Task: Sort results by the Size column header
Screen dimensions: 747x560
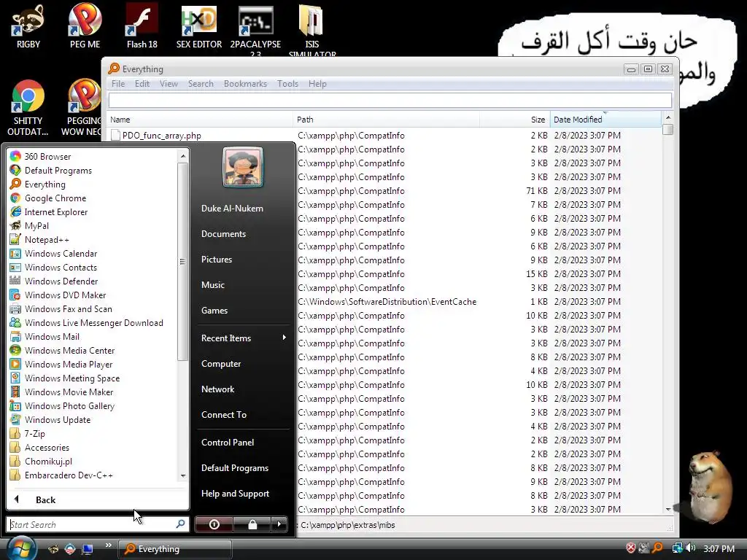Action: 515,120
